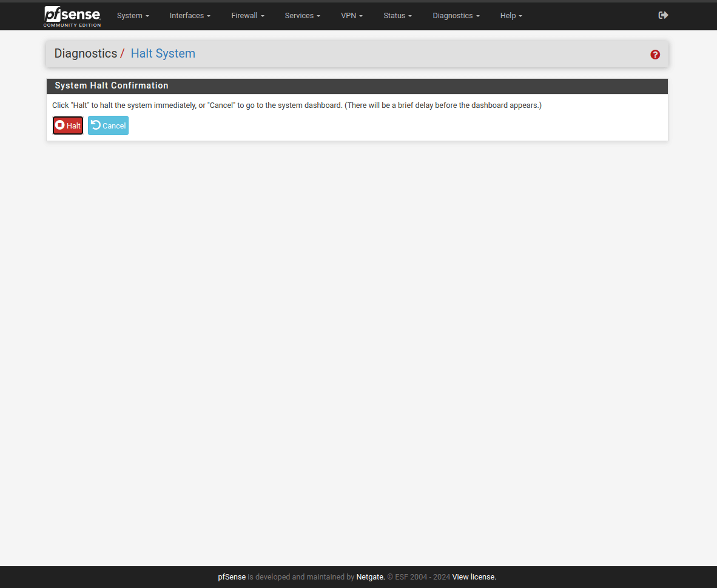Open the Diagnostics menu in navbar

click(456, 16)
